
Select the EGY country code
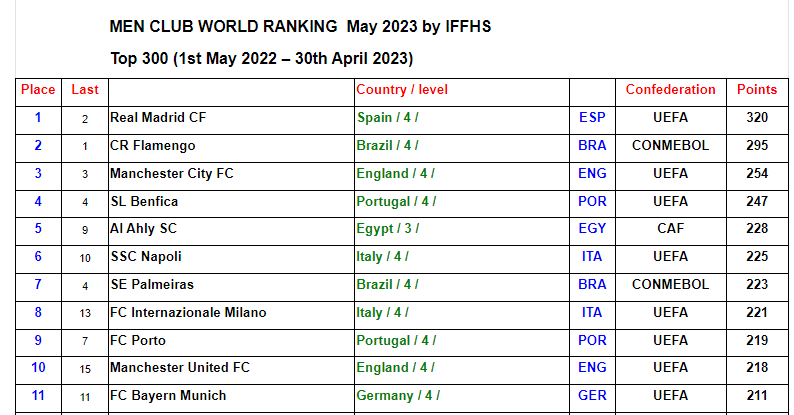(592, 229)
